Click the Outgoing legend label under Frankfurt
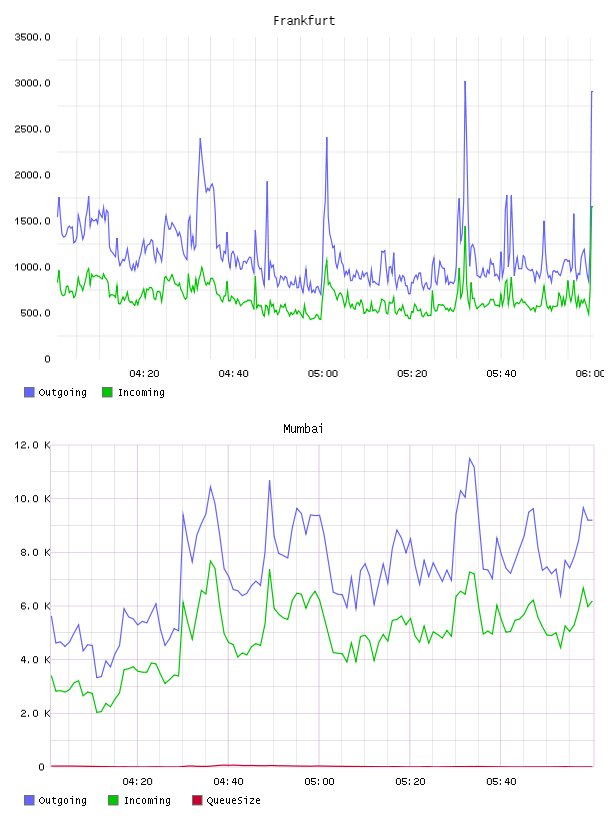 click(x=62, y=392)
